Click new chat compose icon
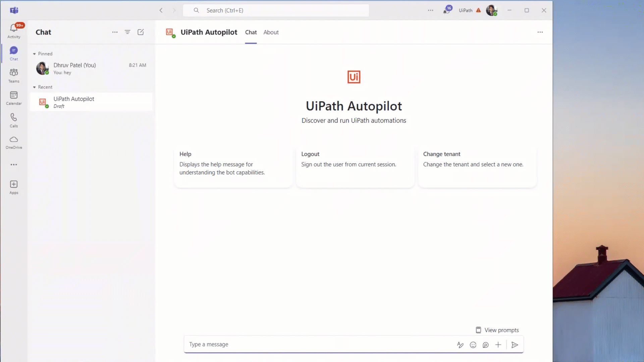 tap(141, 32)
